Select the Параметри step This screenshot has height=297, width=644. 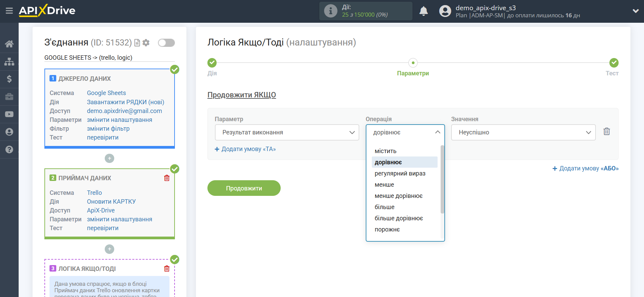(413, 63)
